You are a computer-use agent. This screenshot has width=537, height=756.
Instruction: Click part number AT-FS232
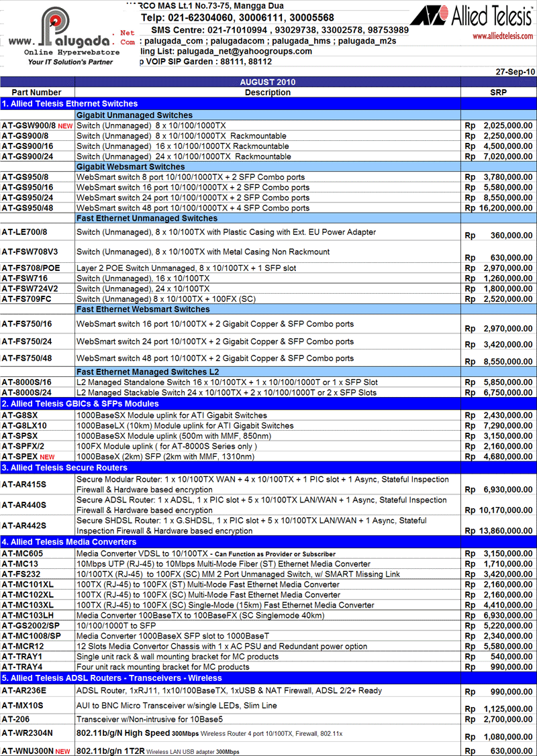(21, 574)
